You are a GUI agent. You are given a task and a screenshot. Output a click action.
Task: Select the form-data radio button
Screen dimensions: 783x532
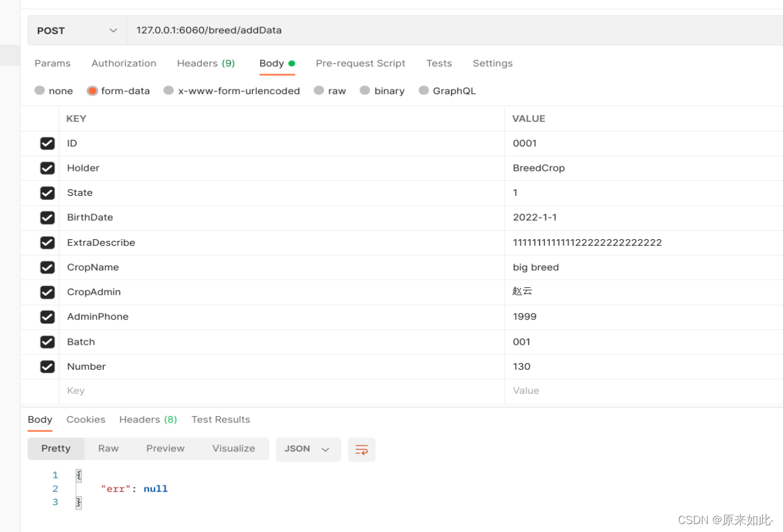pos(92,90)
